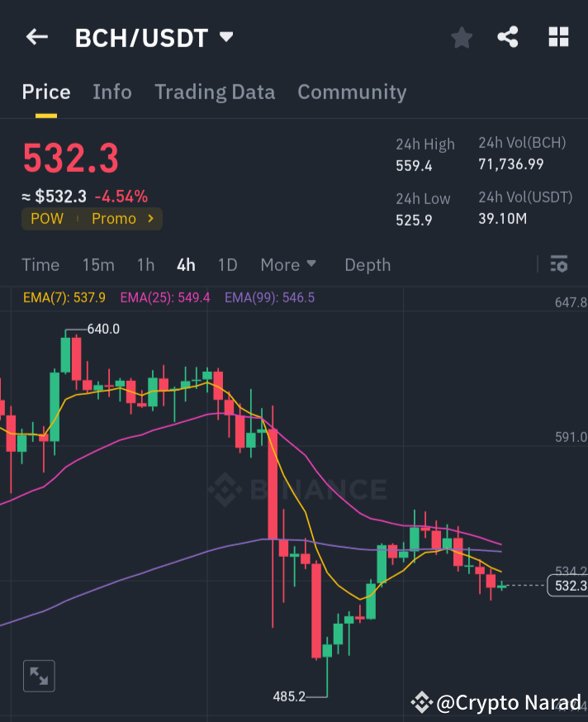This screenshot has height=722, width=588.
Task: Open chart indicator settings icon
Action: coord(558,264)
